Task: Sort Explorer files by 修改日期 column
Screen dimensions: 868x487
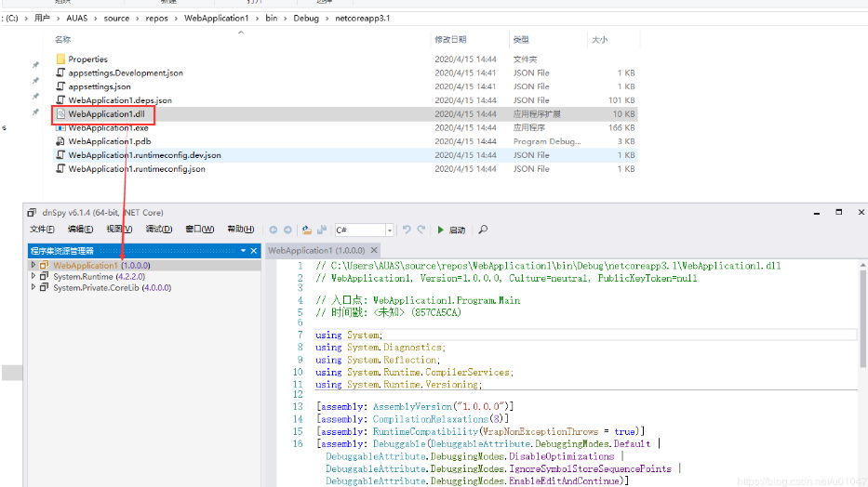Action: coord(450,40)
